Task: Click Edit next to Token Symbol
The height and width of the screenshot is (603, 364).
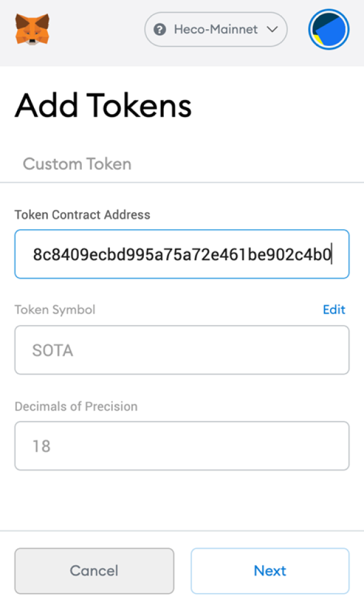Action: pos(334,309)
